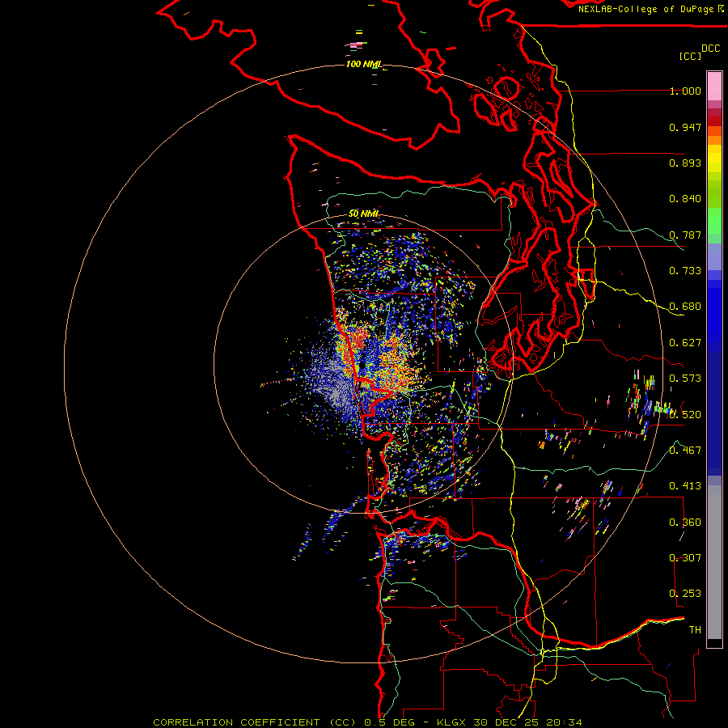Select the 0.307 scale value

tap(685, 558)
